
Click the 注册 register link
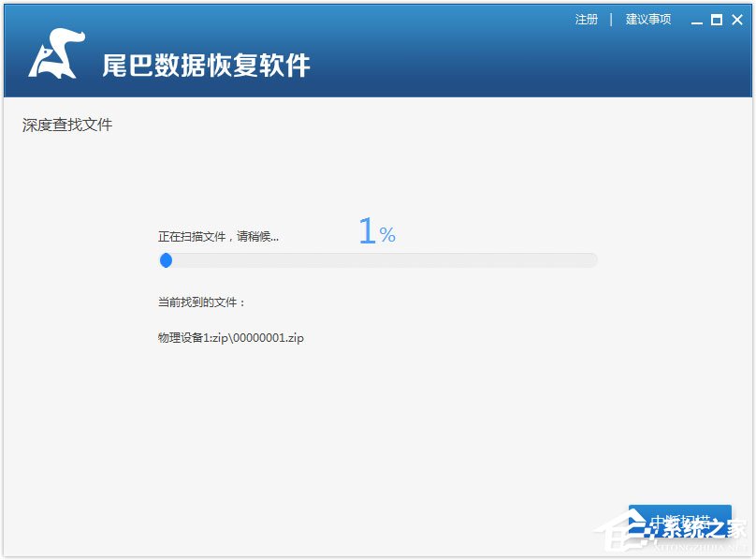pos(587,20)
